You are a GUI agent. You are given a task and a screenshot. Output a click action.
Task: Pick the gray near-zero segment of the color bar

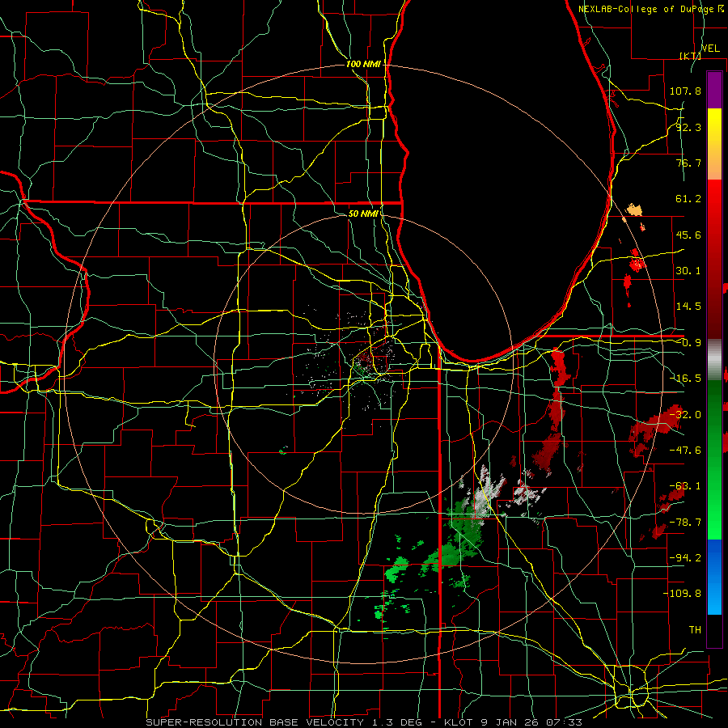click(x=714, y=360)
